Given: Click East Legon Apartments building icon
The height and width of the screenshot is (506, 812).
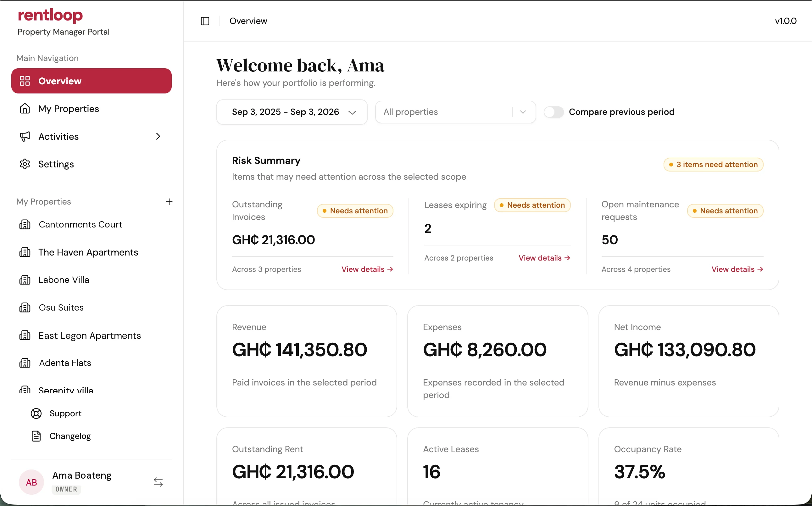Looking at the screenshot, I should (x=25, y=335).
